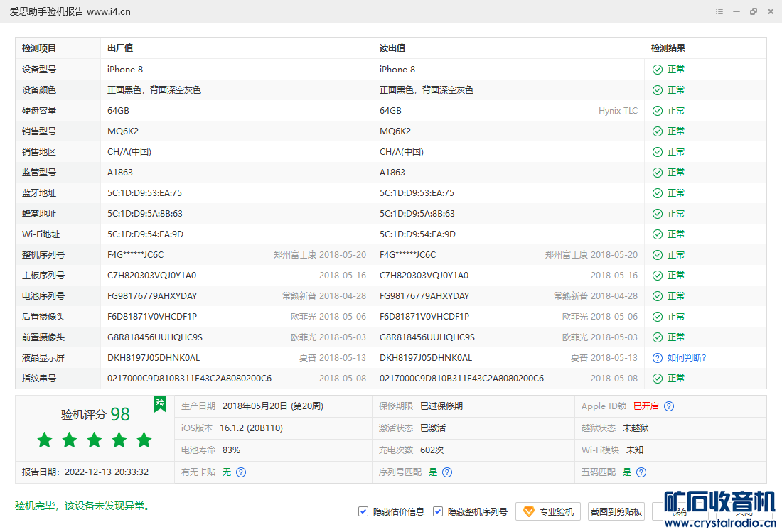Image resolution: width=782 pixels, height=532 pixels.
Task: Click help icon next to Apple ID锁
Action: 668,406
